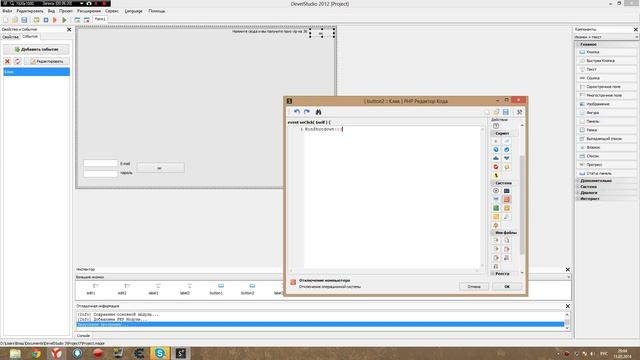
Task: Open File Explorer from taskbar
Action: coord(16,353)
